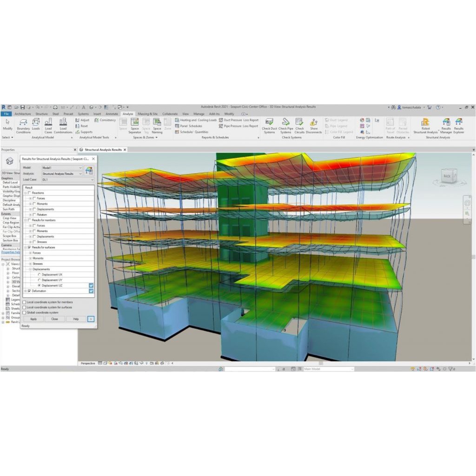This screenshot has height=476, width=476.
Task: Select the Modify tool
Action: click(7, 123)
